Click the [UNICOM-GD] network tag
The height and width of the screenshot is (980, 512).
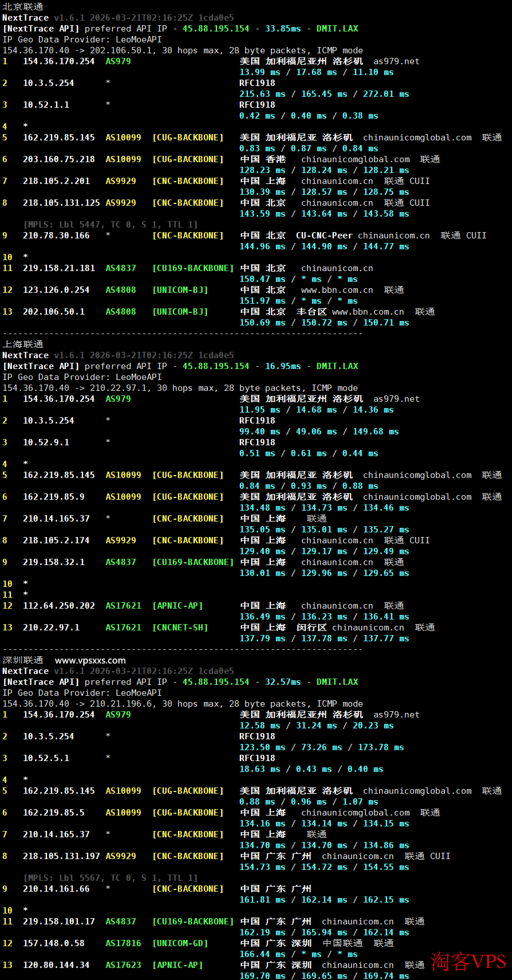coord(180,943)
